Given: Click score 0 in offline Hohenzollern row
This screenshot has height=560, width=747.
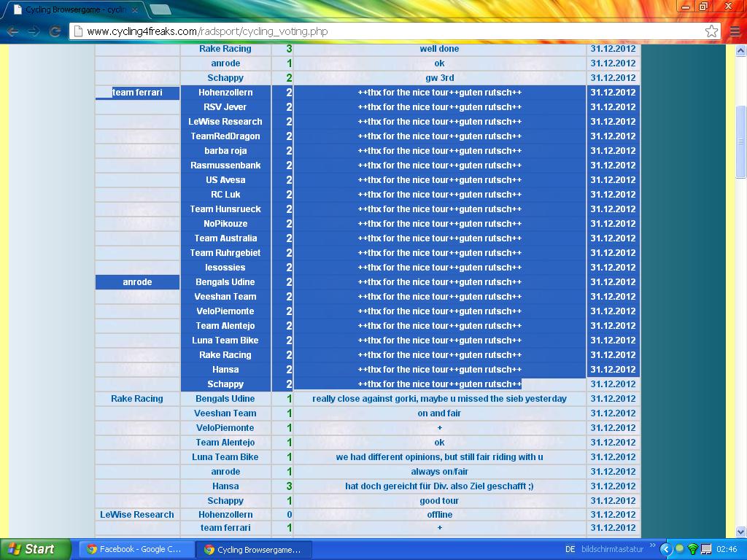Looking at the screenshot, I should [289, 514].
